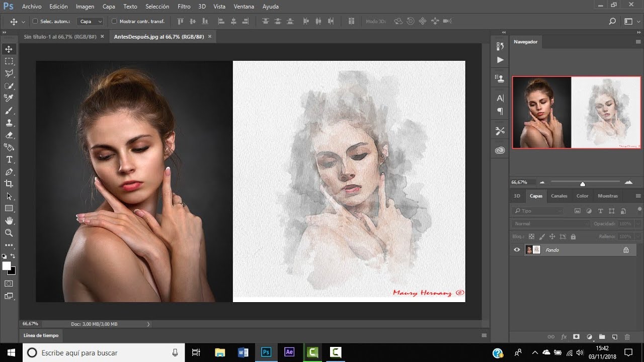Open the Capa menu in menu bar
This screenshot has height=362, width=644.
(109, 7)
